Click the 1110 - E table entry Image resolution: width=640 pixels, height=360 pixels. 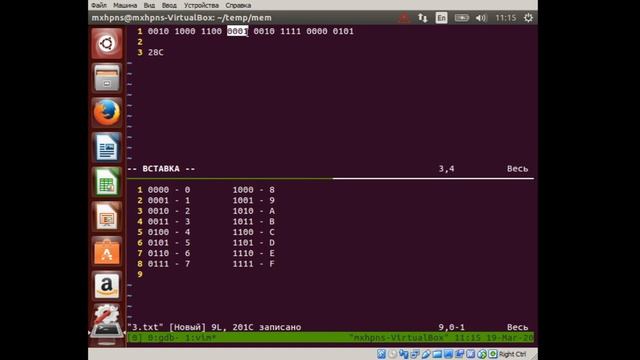point(253,253)
